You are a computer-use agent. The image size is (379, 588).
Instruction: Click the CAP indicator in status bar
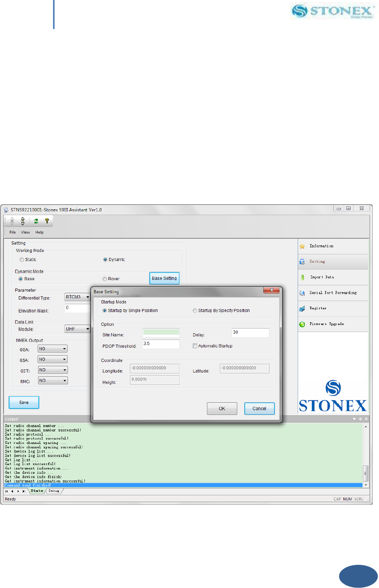coord(337,499)
